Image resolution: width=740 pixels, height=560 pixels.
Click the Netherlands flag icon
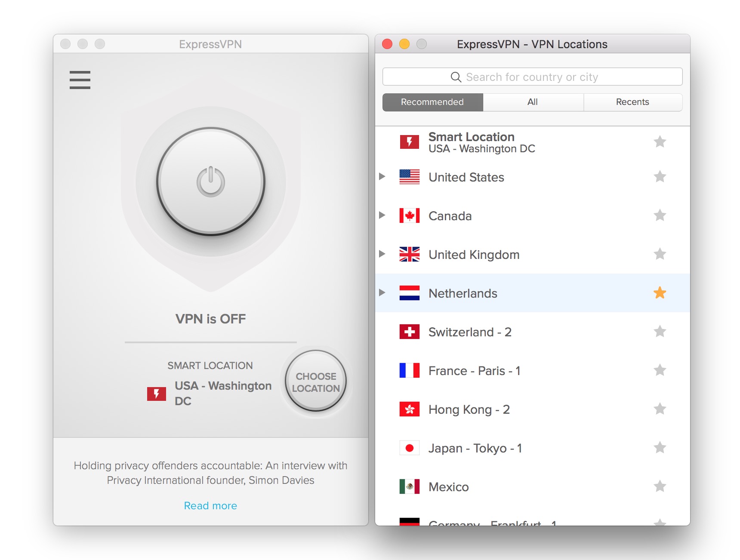point(409,293)
